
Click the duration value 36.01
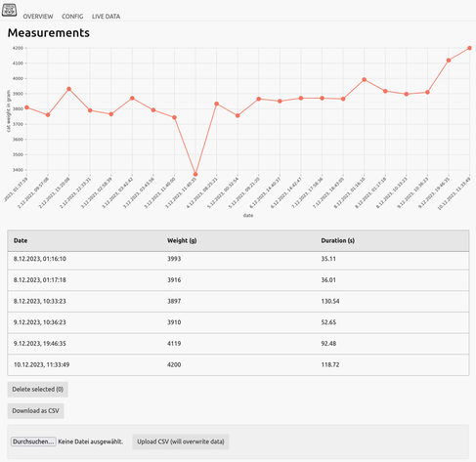[x=328, y=280]
